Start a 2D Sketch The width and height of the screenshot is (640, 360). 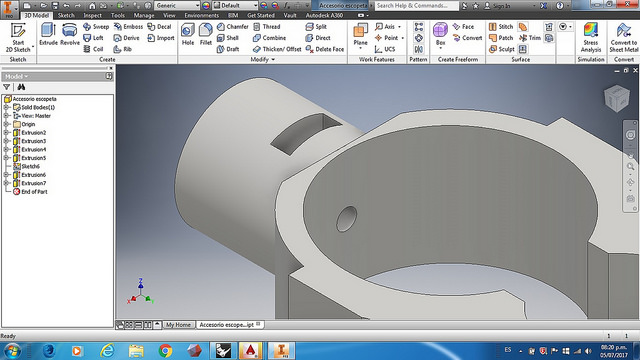(x=18, y=38)
